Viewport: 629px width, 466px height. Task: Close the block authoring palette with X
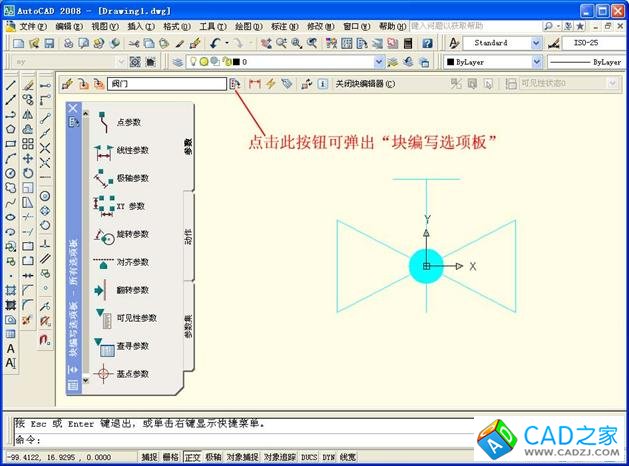click(x=72, y=107)
